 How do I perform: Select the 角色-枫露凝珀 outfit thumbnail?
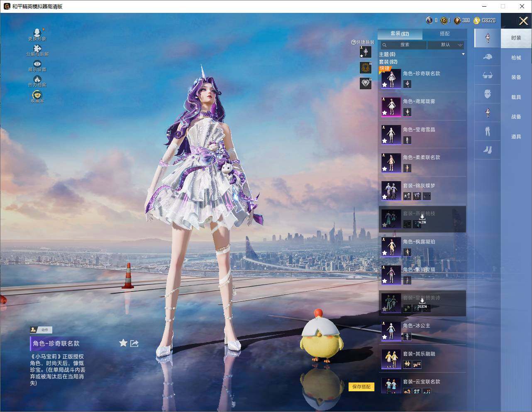(391, 247)
